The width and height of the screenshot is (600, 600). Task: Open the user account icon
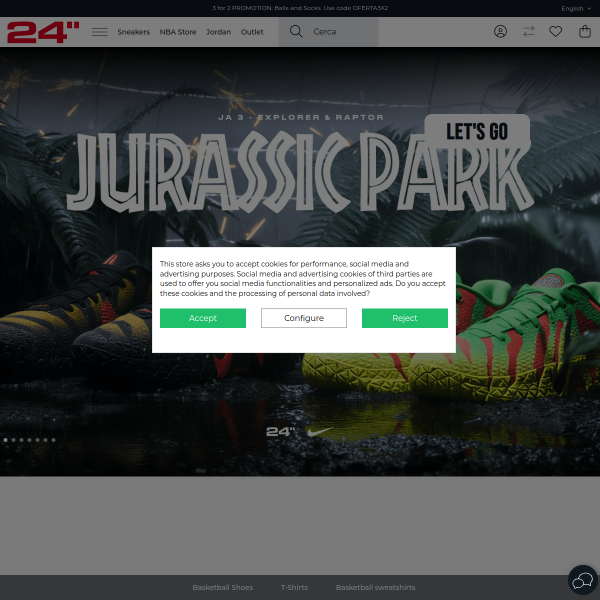pyautogui.click(x=500, y=31)
